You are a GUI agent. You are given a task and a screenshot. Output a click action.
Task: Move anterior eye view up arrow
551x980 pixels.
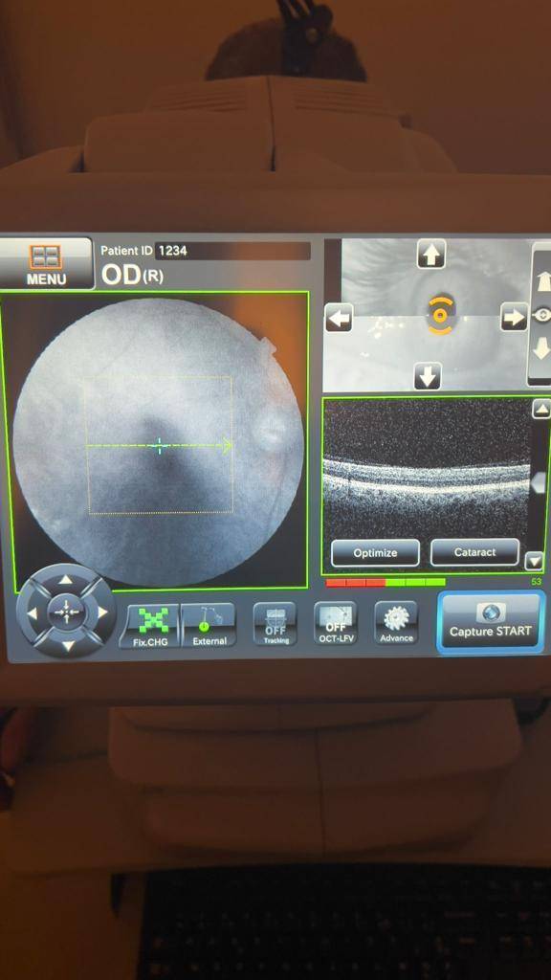[x=431, y=255]
